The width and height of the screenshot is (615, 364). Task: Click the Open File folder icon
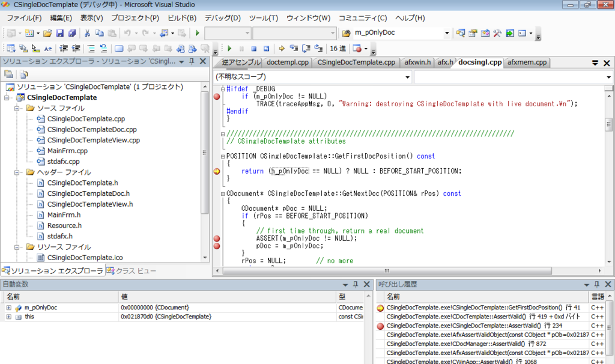(47, 34)
